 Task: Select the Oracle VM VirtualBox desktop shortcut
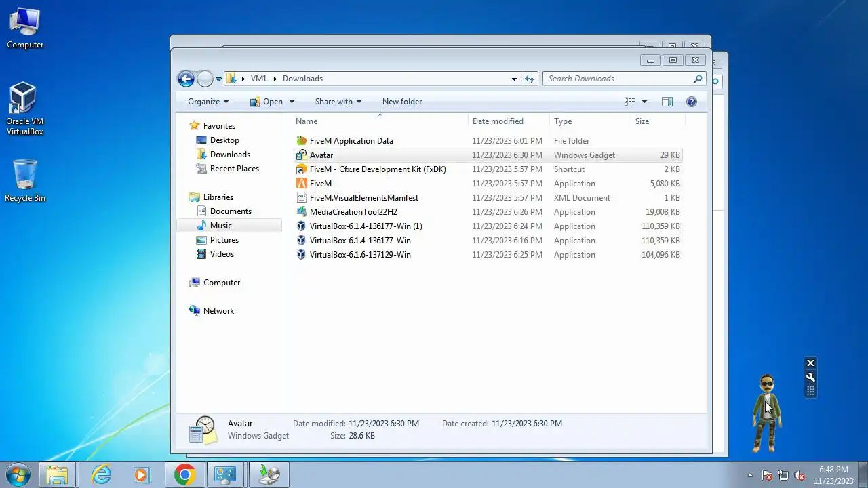tap(25, 109)
